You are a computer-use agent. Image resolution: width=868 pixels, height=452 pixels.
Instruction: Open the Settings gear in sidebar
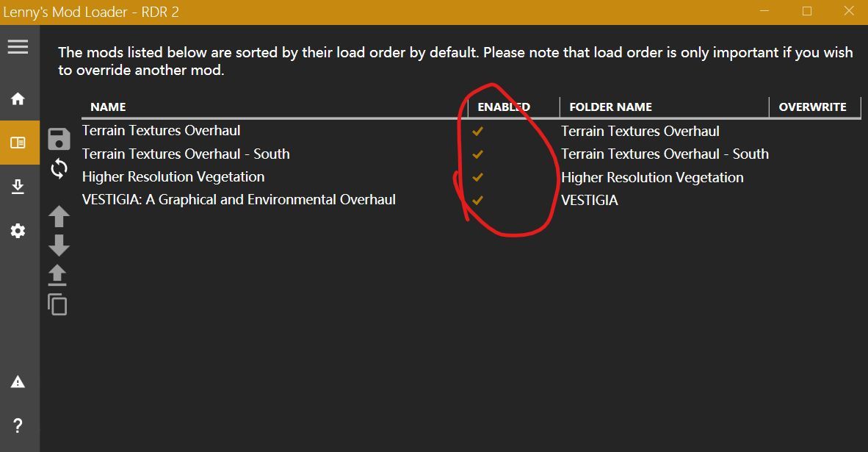(x=18, y=231)
